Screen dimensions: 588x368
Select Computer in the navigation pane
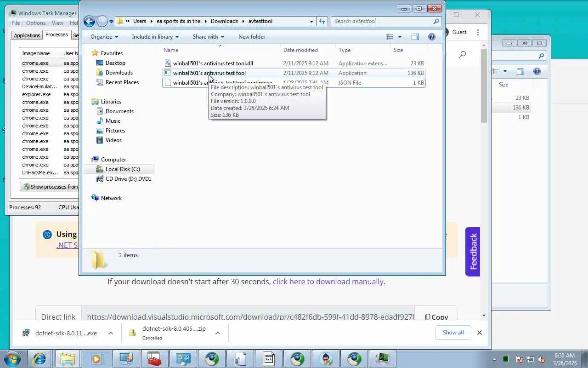coord(113,160)
